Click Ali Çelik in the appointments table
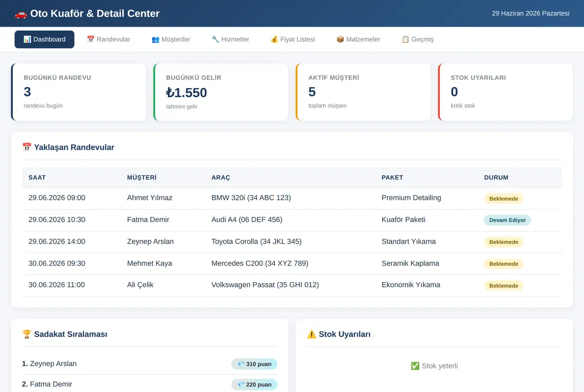This screenshot has height=392, width=584. (140, 285)
